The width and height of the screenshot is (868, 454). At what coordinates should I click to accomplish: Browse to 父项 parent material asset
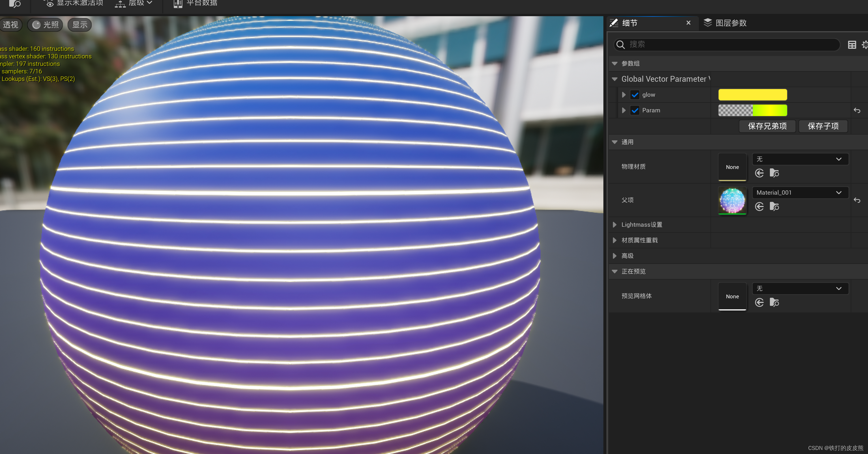coord(774,207)
